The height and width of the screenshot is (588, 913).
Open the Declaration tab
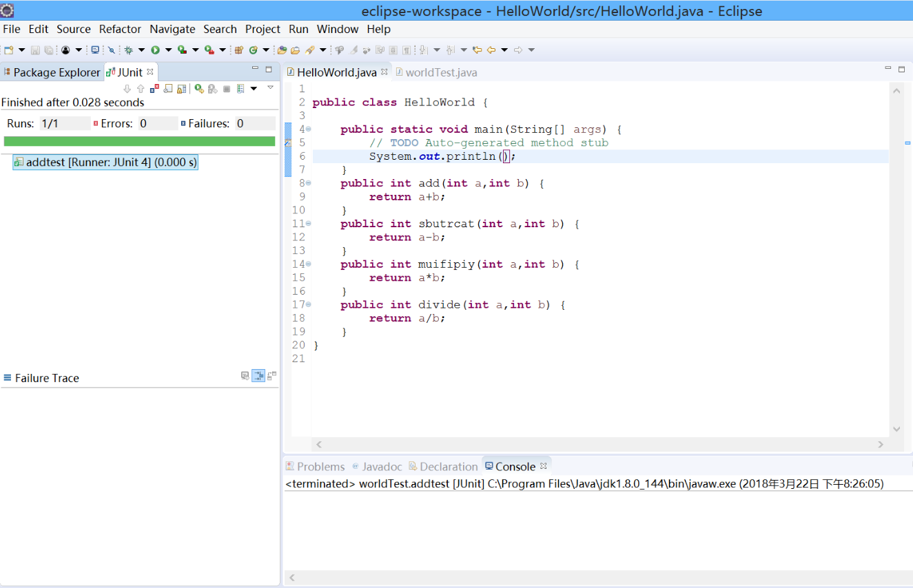[443, 466]
